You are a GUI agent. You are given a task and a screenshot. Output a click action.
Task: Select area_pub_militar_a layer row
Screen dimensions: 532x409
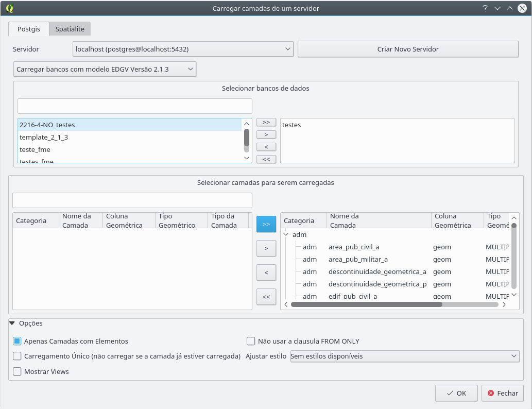point(396,259)
